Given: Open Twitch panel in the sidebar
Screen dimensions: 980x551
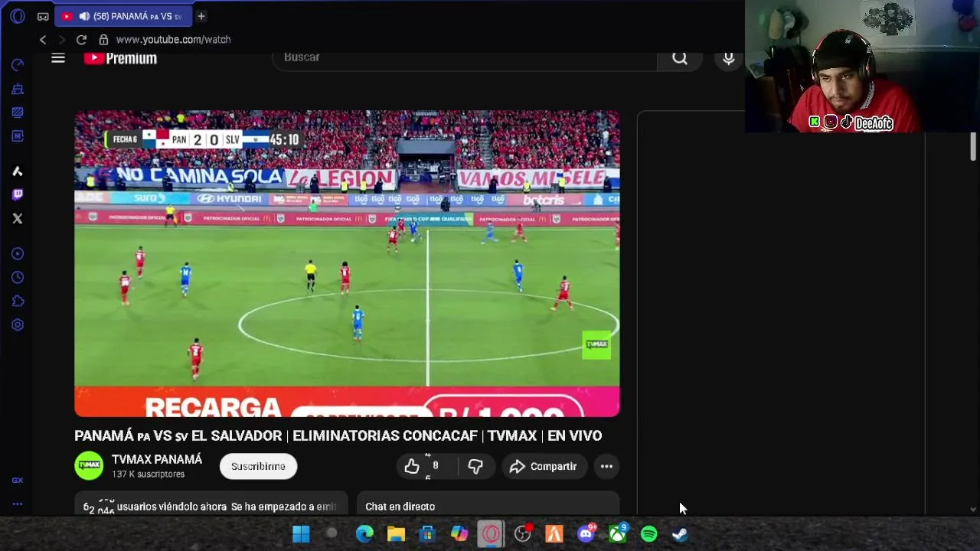Looking at the screenshot, I should [x=18, y=194].
